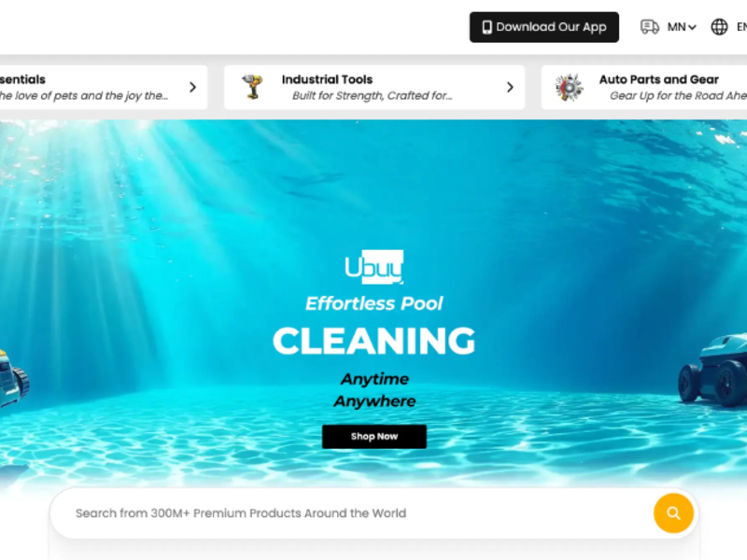Click the orange search magnifier button
747x560 pixels.
click(x=673, y=512)
